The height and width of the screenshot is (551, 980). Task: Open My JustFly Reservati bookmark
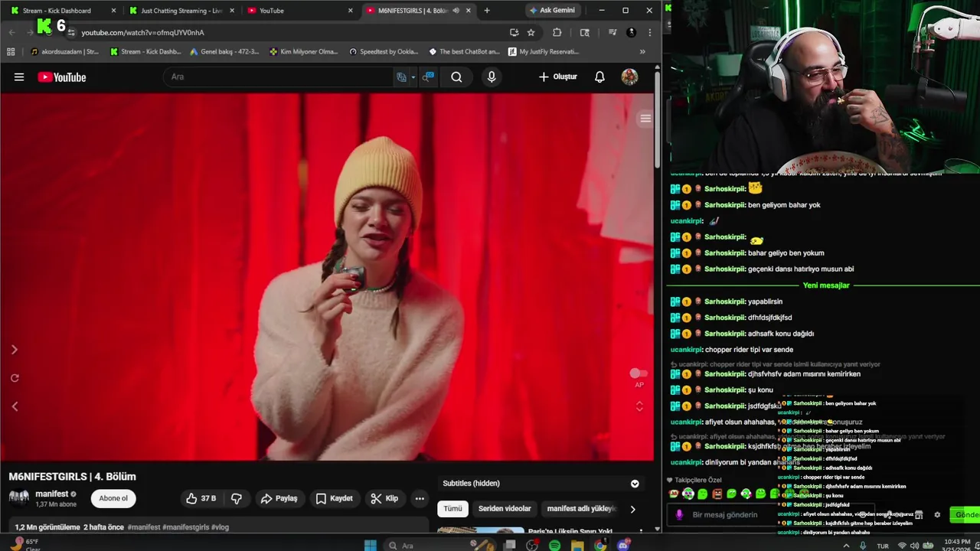tap(543, 52)
